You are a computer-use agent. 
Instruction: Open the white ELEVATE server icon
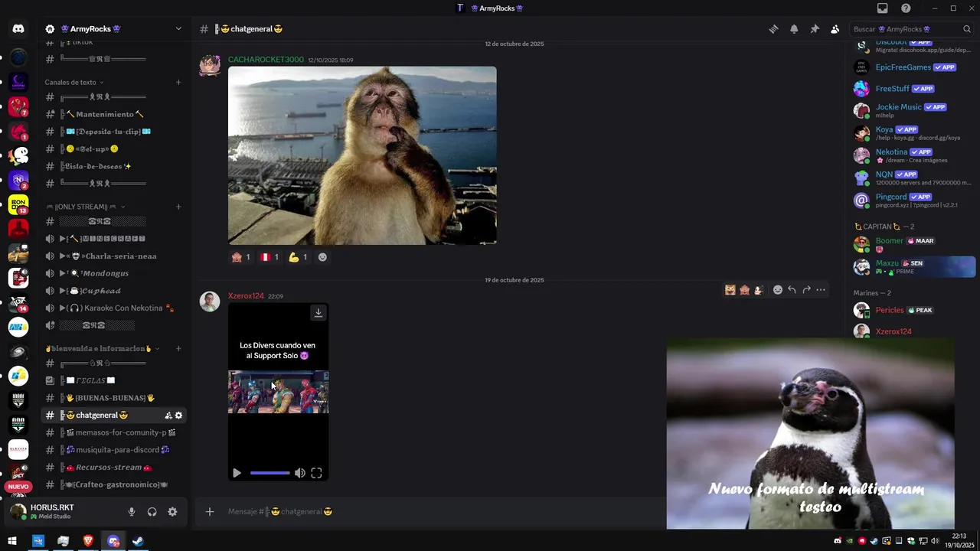pyautogui.click(x=18, y=449)
